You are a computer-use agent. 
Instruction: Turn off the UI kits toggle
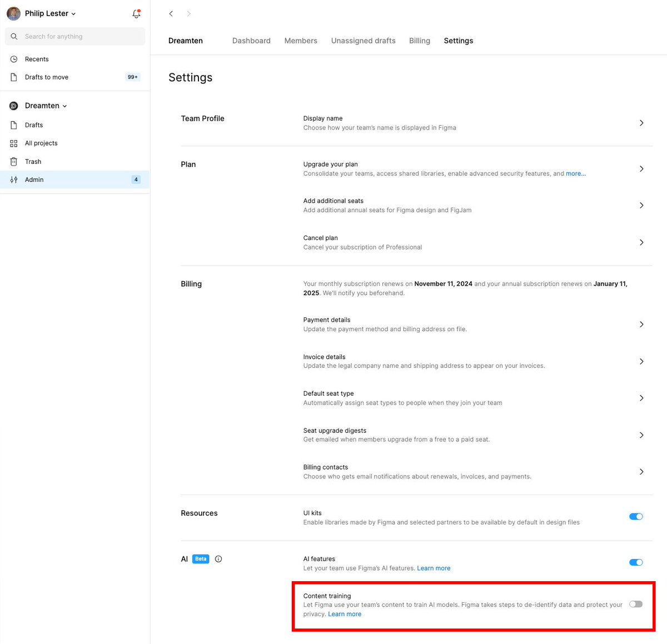tap(636, 517)
